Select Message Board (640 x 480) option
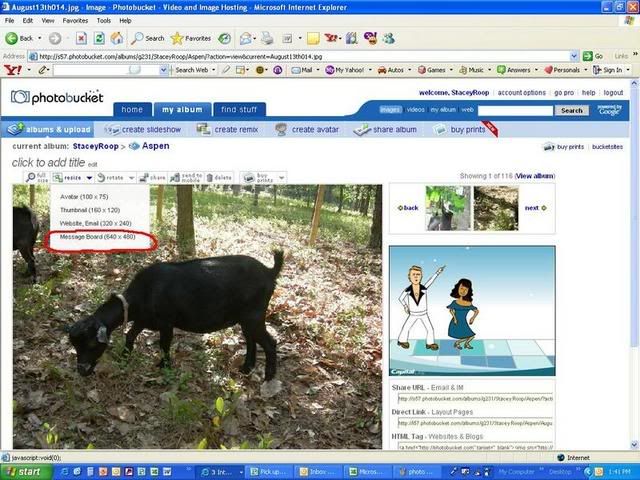Screen dimensions: 640x480 coord(98,237)
